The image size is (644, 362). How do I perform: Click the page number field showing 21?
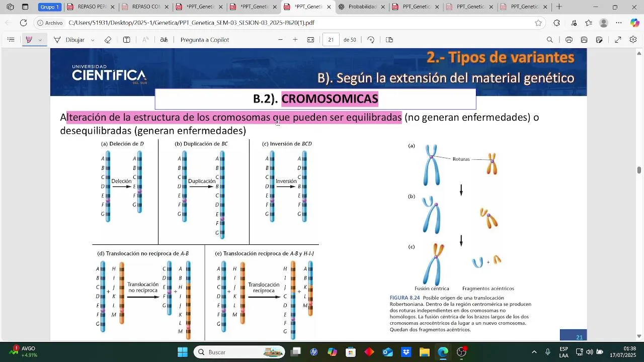pos(331,40)
